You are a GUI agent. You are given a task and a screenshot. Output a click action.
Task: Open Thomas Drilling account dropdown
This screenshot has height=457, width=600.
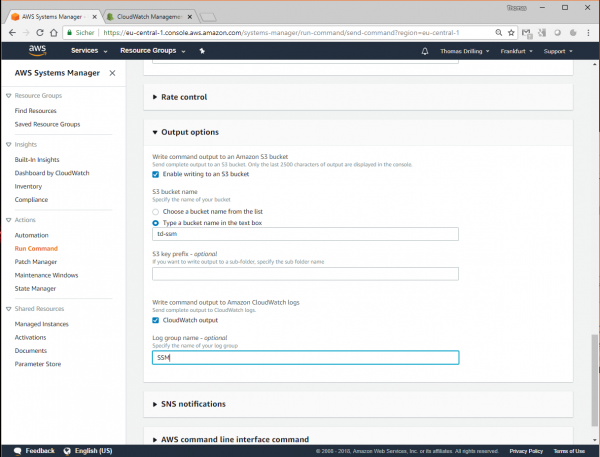coord(464,51)
